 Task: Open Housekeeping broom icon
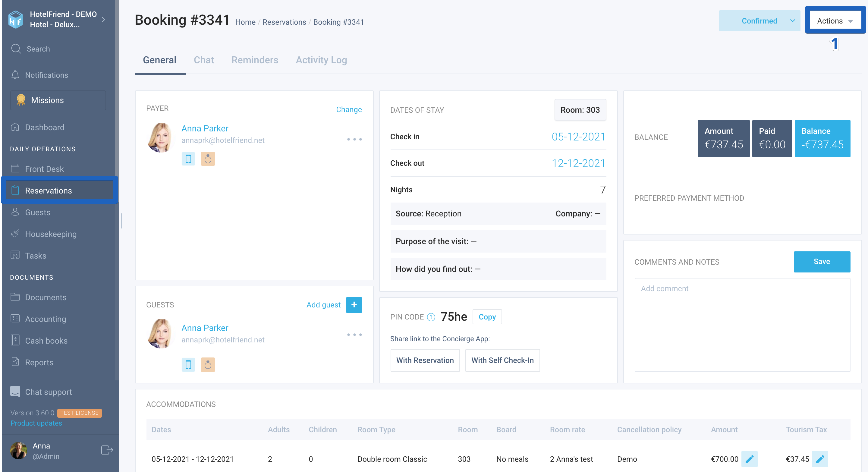pos(15,234)
